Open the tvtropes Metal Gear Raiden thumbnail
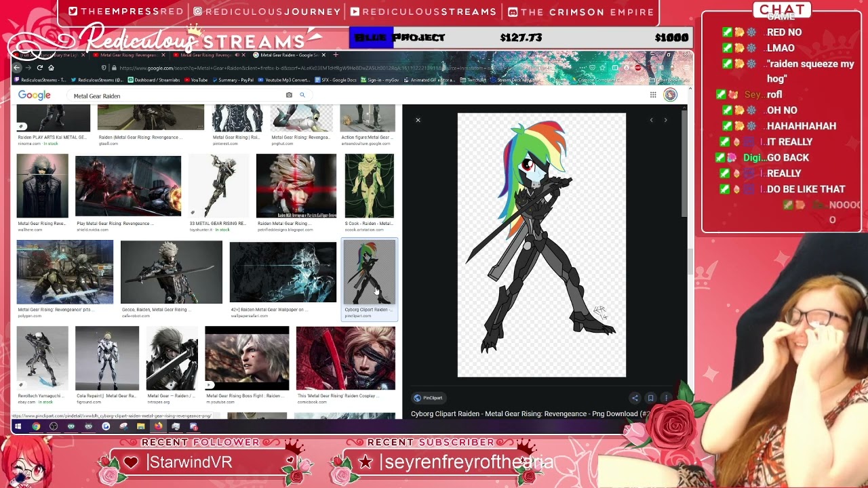 point(172,359)
